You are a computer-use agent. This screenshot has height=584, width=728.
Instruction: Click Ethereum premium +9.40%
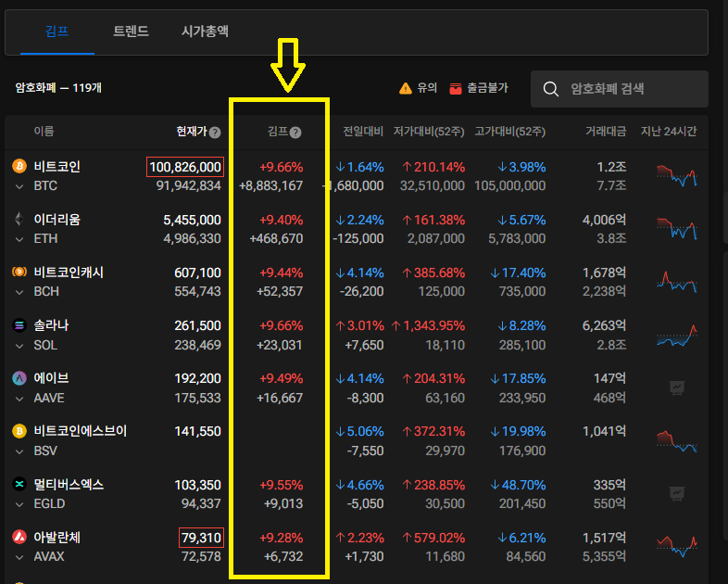pos(281,220)
